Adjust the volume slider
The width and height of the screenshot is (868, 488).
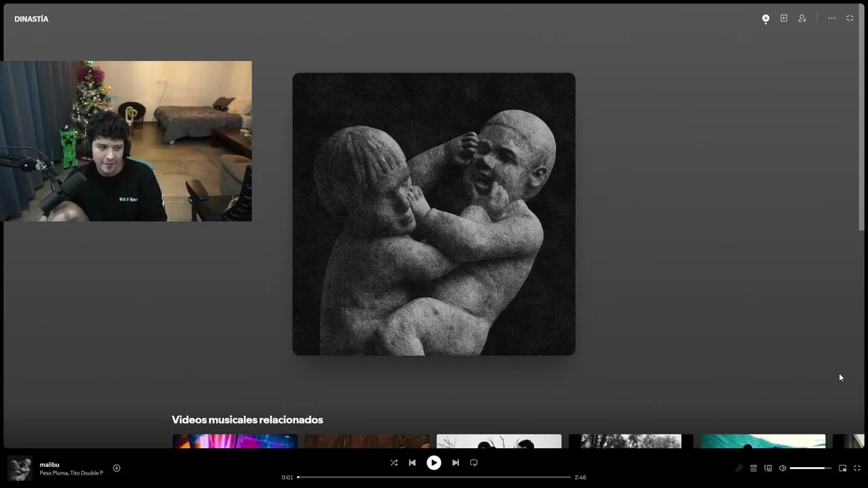coord(810,468)
